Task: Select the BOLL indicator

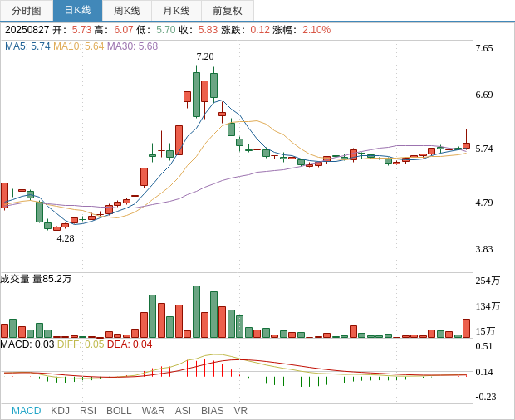Action: click(119, 411)
